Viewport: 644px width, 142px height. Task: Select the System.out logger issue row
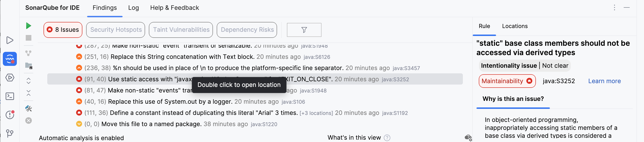[x=170, y=102]
